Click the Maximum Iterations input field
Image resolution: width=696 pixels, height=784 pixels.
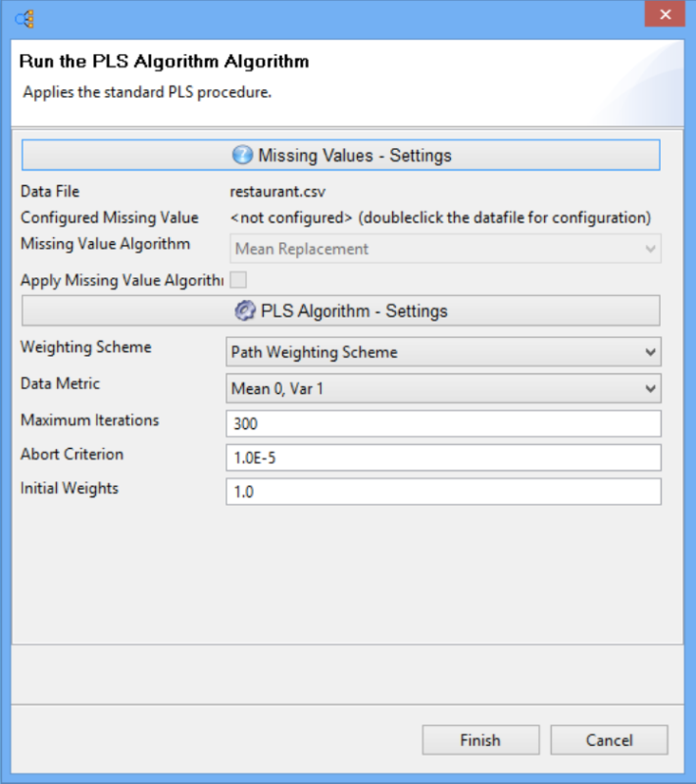tap(443, 423)
